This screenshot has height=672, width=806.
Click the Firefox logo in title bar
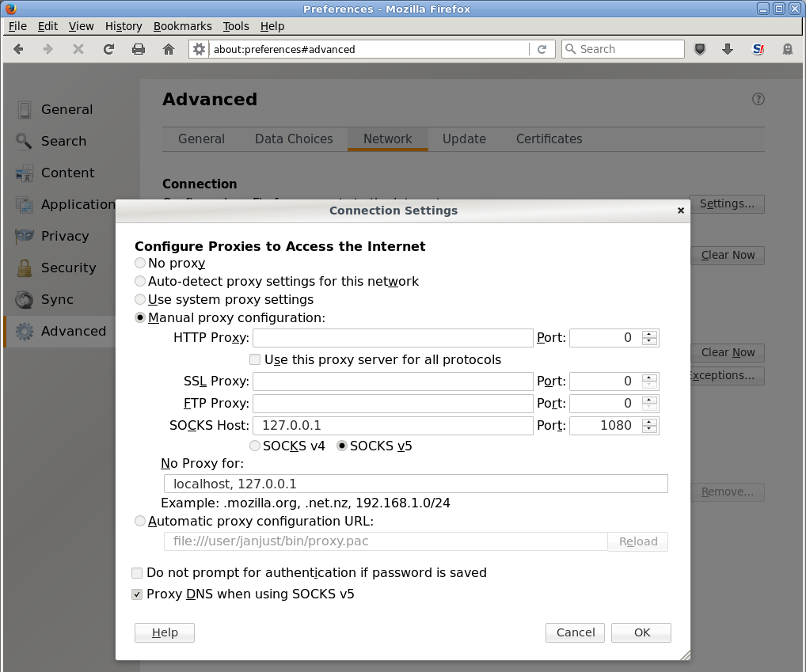click(x=10, y=9)
